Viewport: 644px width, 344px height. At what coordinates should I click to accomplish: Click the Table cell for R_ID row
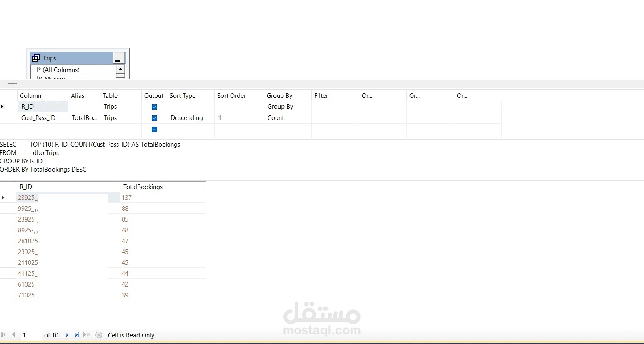point(121,107)
